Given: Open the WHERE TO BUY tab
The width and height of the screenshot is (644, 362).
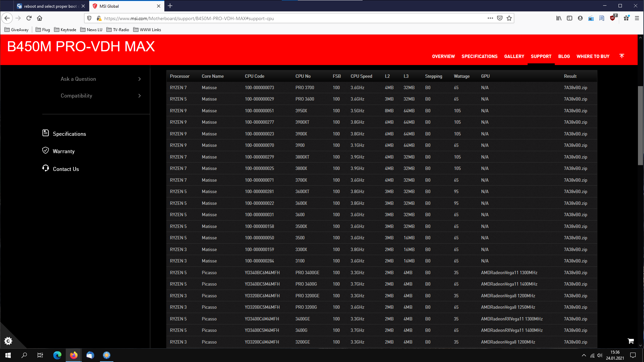Looking at the screenshot, I should [x=593, y=56].
